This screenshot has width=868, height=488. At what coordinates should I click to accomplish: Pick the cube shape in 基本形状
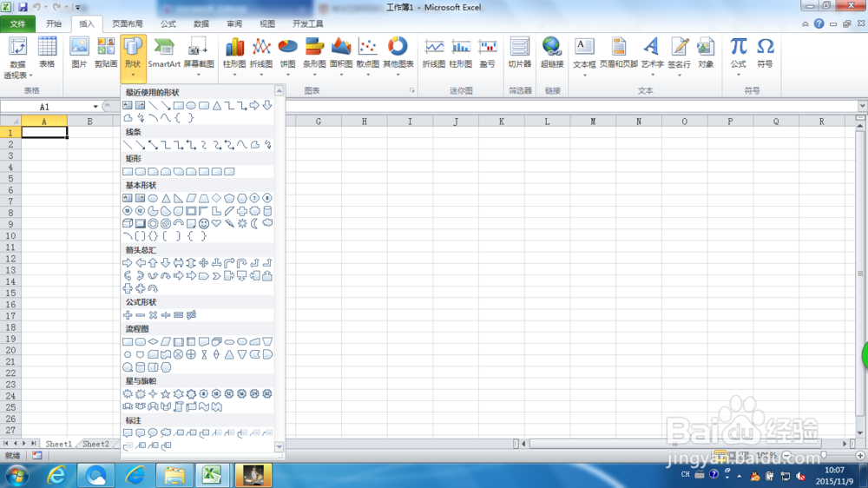(x=128, y=224)
